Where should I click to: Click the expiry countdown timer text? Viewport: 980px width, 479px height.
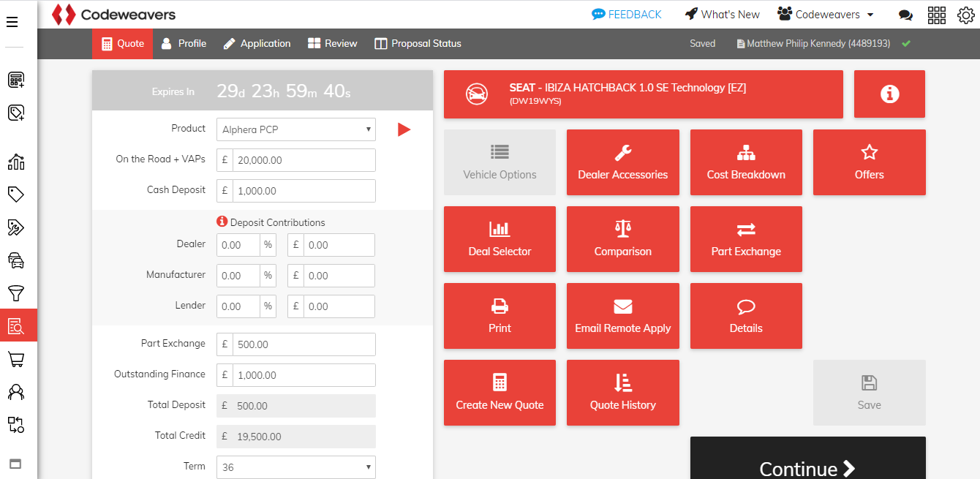[284, 91]
